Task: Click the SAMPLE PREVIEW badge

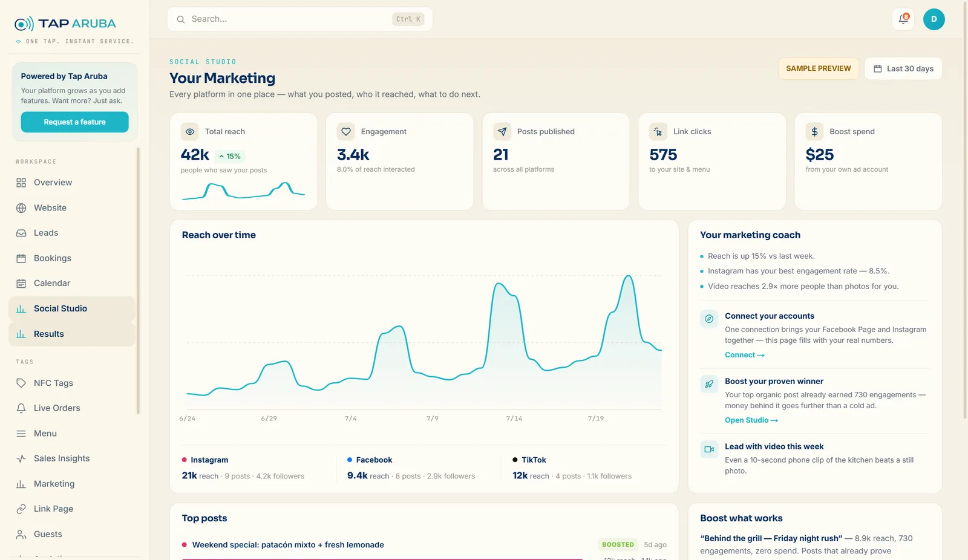Action: pos(818,68)
